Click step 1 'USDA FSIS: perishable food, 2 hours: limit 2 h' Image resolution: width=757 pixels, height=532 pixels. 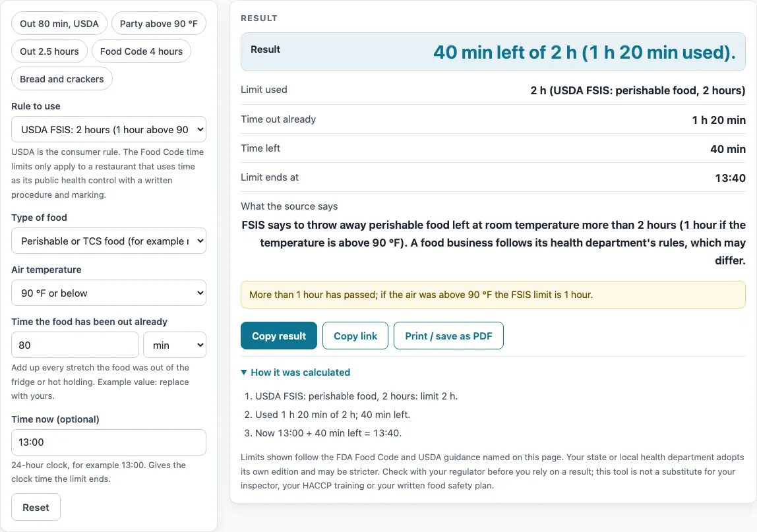[x=356, y=396]
